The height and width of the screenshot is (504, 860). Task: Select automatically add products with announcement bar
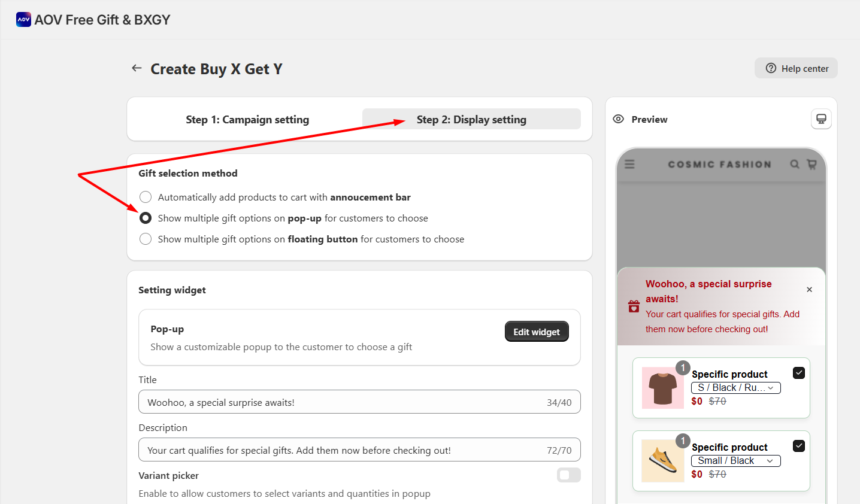click(x=146, y=198)
